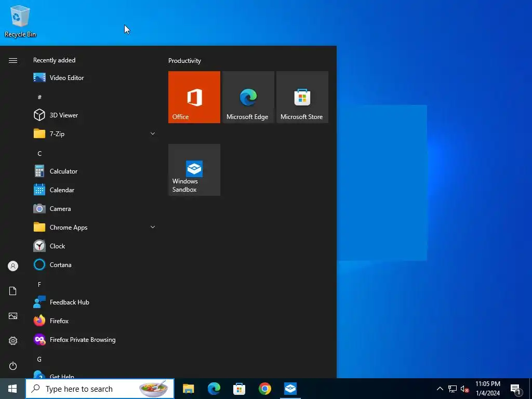The image size is (532, 399).
Task: Expand the 7-Zip folder chevron
Action: pos(153,134)
